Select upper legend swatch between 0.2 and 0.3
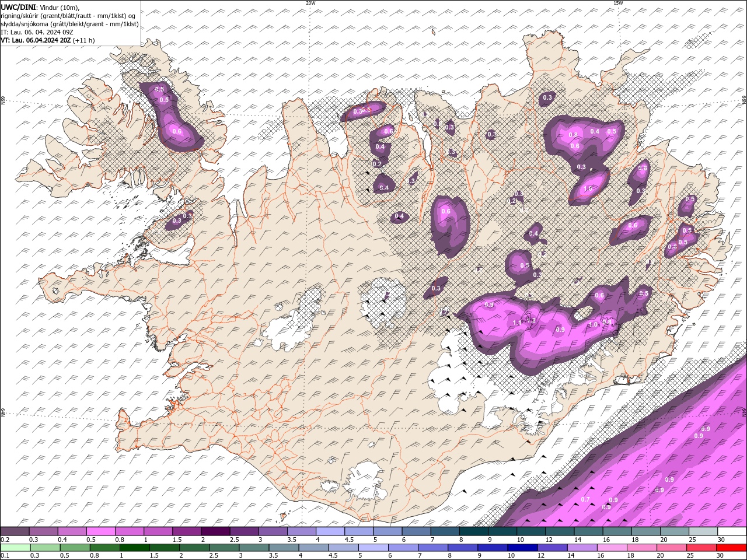Image resolution: width=747 pixels, height=560 pixels. [15, 531]
